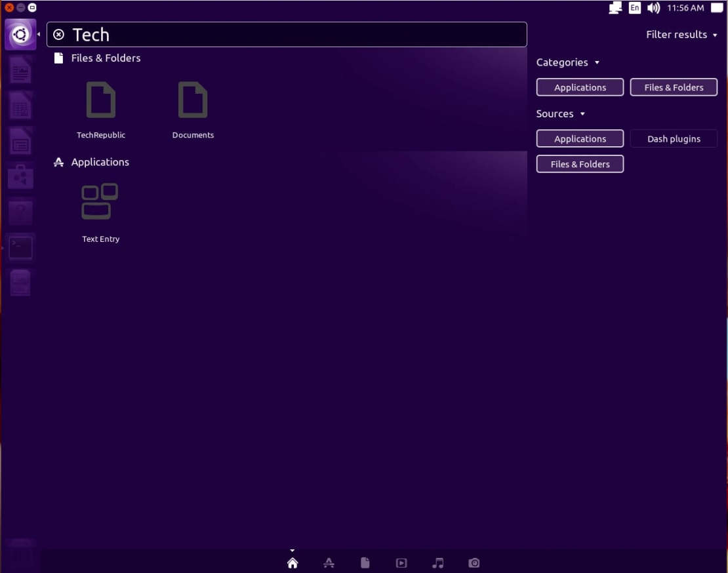Launch the Terminal from the launcher

20,247
